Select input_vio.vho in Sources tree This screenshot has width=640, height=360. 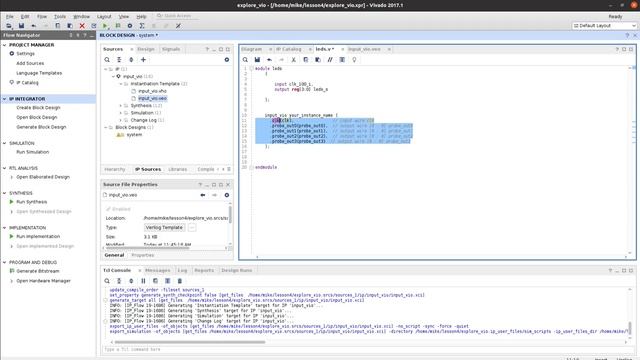[x=152, y=91]
